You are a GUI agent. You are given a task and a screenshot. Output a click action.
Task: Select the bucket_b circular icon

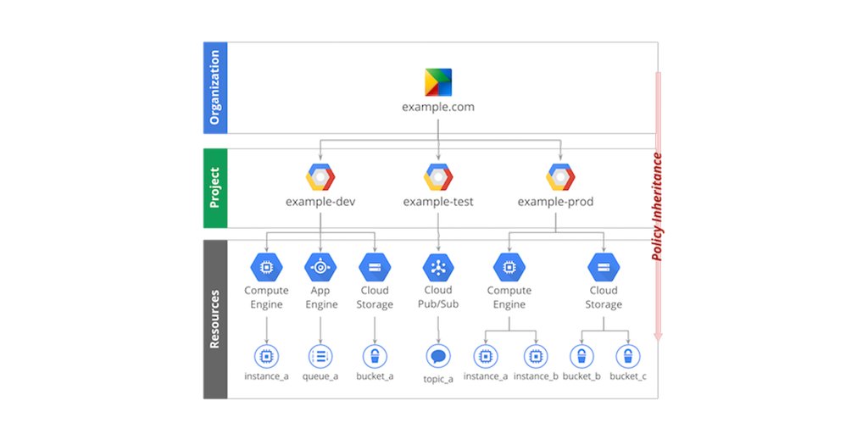pos(581,357)
